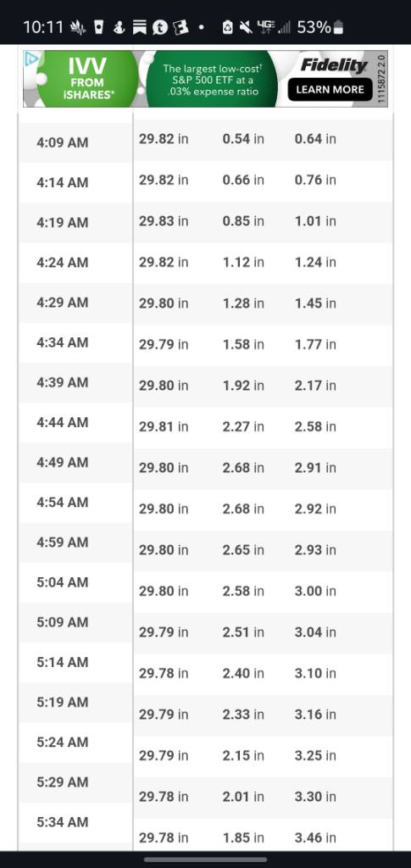Tap the ad text about S&P 500 ETF
Viewport: 411px width, 868px height.
click(x=211, y=81)
